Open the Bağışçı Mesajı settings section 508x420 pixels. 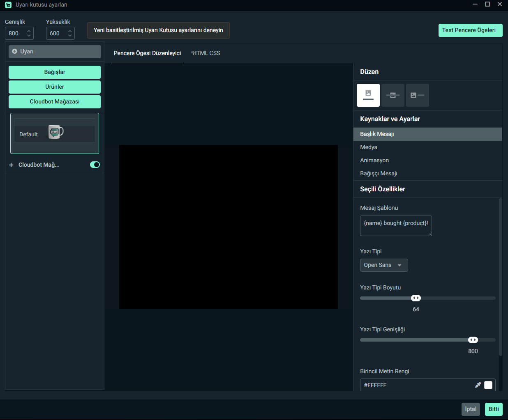[428, 173]
